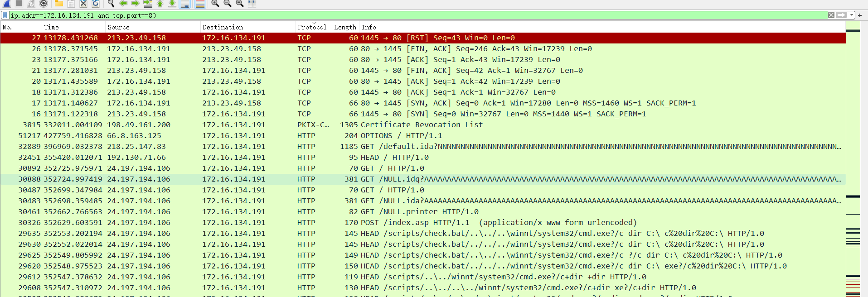Sort by the Protocol column

coord(314,27)
